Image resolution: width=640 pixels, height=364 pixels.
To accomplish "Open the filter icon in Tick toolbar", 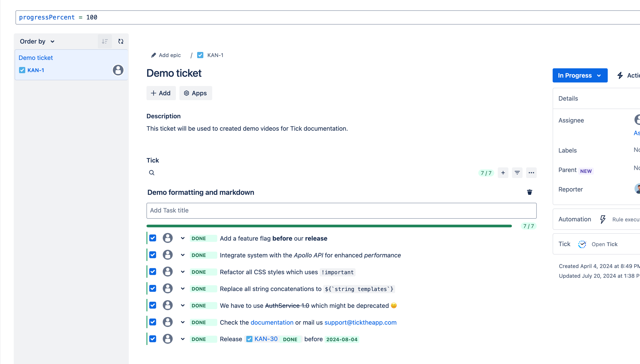I will pos(517,173).
